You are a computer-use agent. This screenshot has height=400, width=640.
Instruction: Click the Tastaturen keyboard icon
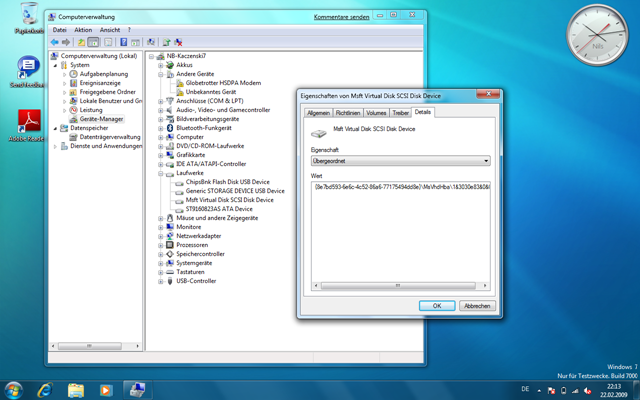pyautogui.click(x=170, y=272)
